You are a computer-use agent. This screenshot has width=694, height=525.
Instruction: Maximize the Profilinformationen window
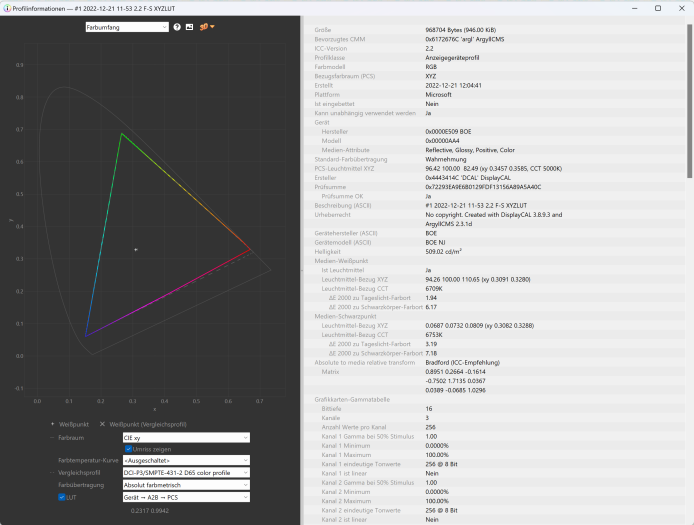point(657,8)
